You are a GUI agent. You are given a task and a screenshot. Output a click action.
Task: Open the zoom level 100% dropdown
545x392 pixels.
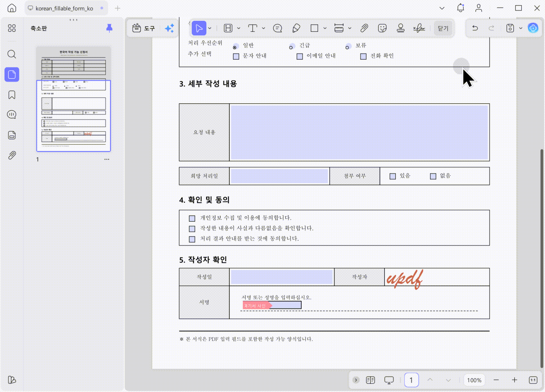pos(474,380)
